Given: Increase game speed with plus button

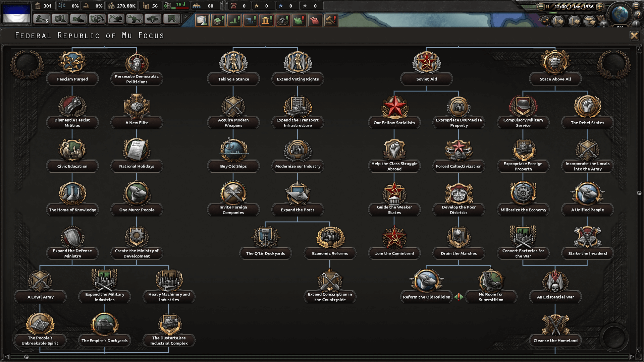Looking at the screenshot, I should coord(600,6).
